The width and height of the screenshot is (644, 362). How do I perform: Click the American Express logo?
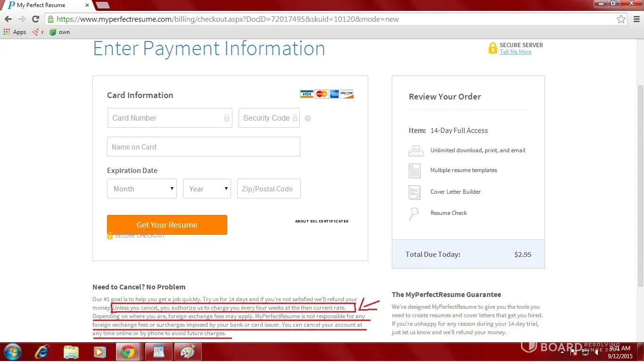[334, 94]
